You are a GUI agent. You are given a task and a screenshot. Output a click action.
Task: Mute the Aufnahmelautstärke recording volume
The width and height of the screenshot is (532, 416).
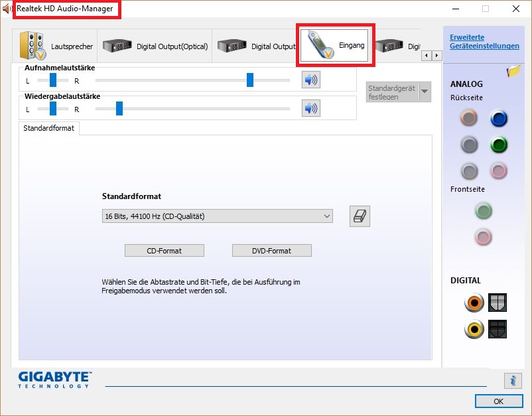pos(311,80)
